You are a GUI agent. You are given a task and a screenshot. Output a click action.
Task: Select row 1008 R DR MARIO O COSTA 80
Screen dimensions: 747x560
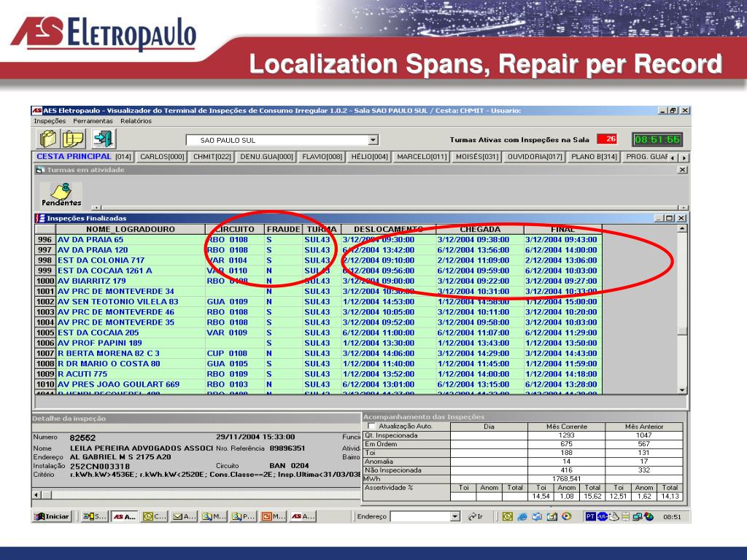318,364
